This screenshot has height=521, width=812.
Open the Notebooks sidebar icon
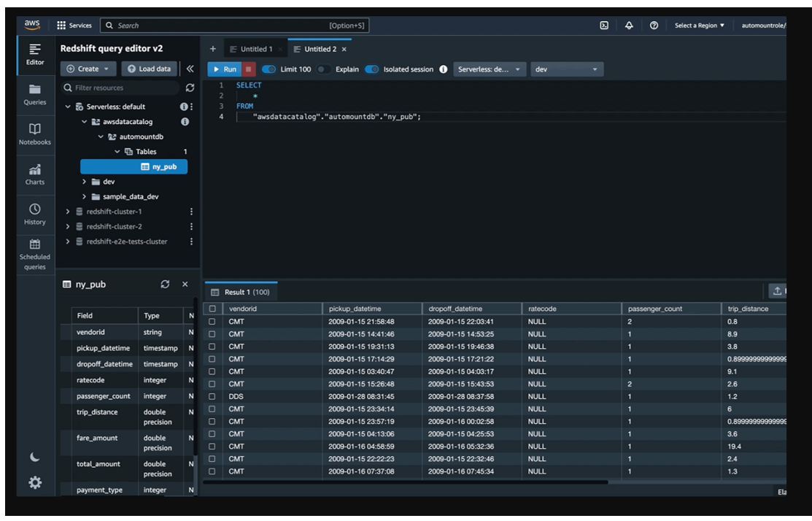pyautogui.click(x=34, y=133)
